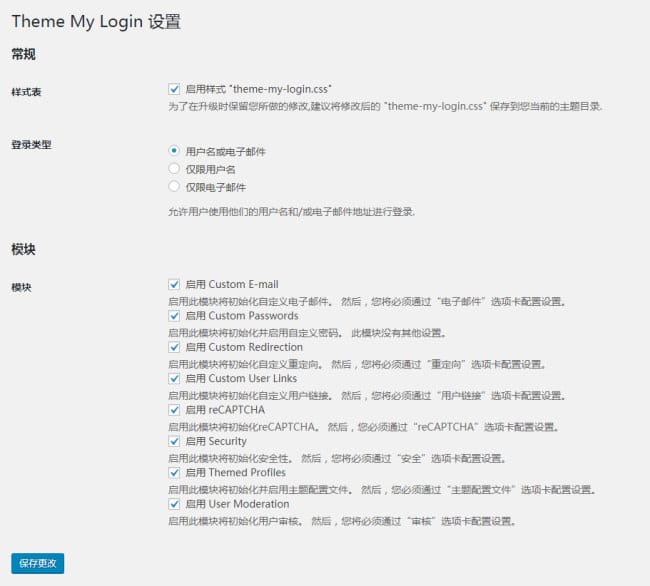Click the blue 保存更改 save button
Screen dimensions: 650x586
point(38,563)
